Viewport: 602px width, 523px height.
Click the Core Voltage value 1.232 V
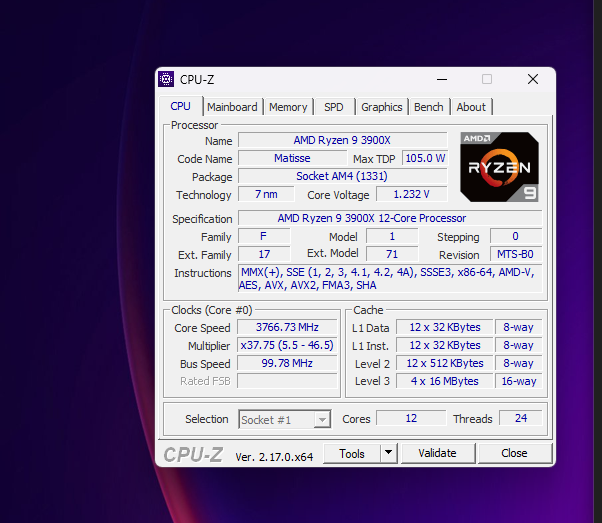pyautogui.click(x=412, y=194)
